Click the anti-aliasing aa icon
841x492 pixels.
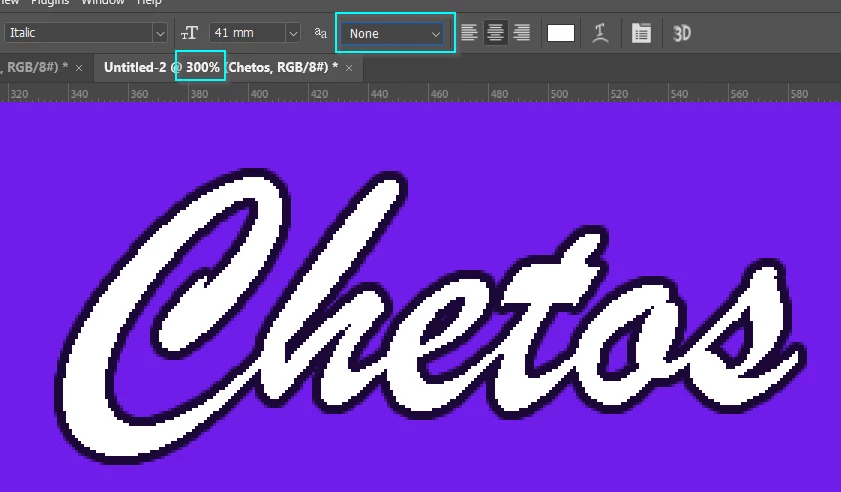coord(320,33)
